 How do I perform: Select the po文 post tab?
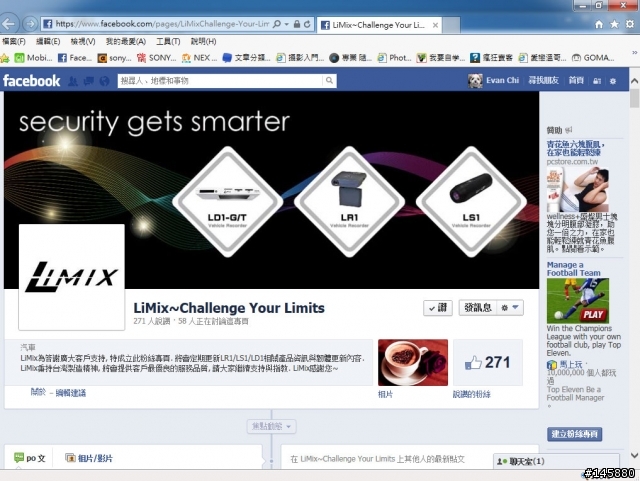pos(30,458)
